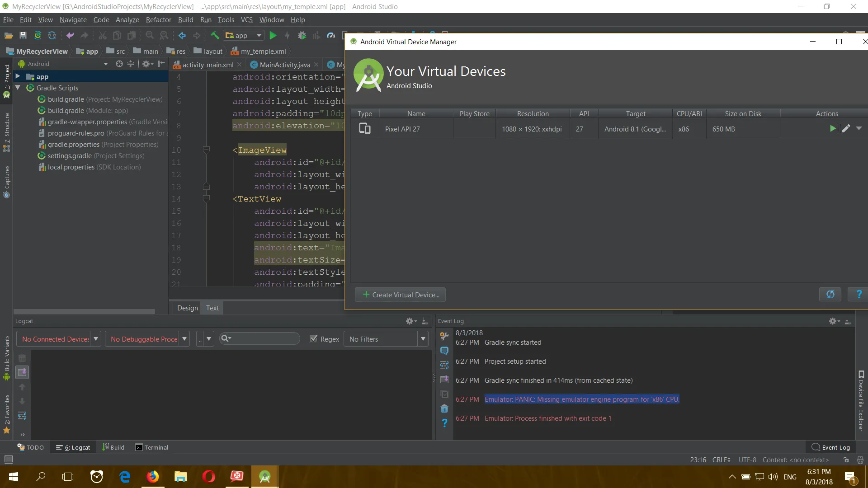Click Save All toolbar icon
The width and height of the screenshot is (868, 488).
click(23, 35)
